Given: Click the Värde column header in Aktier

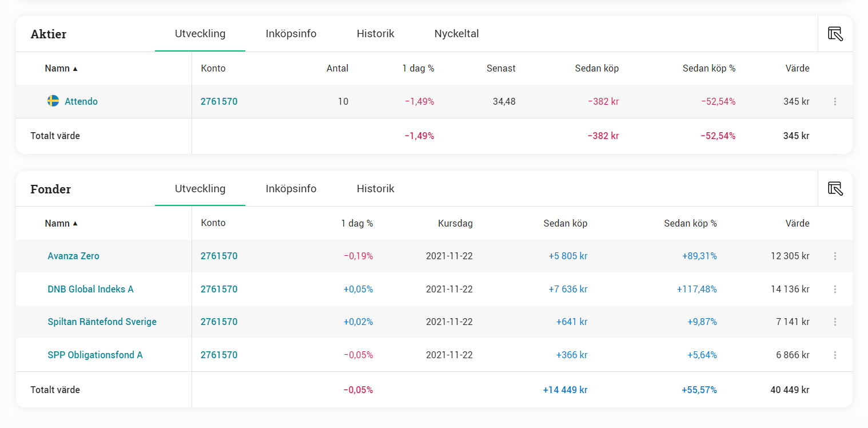Looking at the screenshot, I should 798,69.
